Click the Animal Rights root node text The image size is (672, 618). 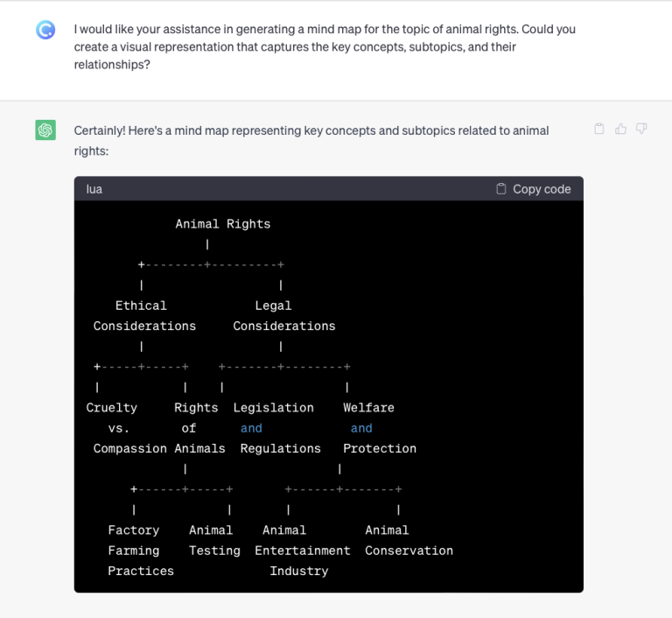pos(222,224)
